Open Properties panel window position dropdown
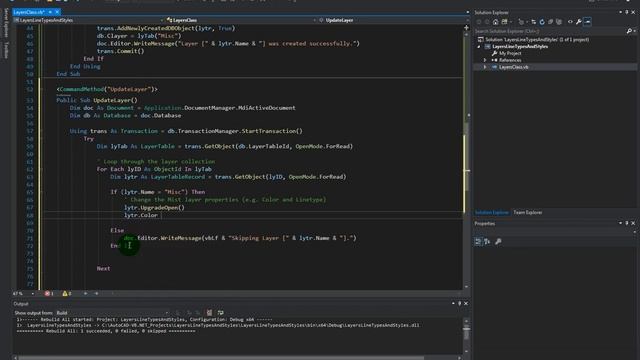 pyautogui.click(x=620, y=223)
